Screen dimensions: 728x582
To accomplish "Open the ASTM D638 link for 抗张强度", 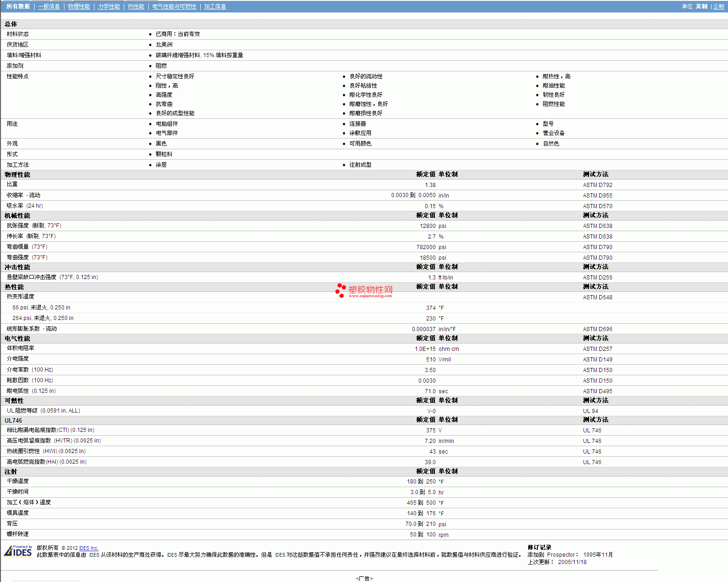I will 597,226.
